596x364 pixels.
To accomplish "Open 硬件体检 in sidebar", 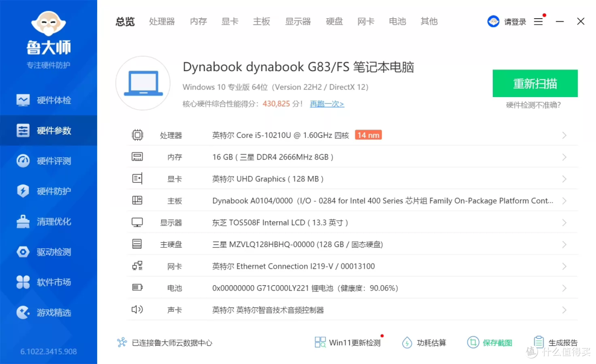I will [x=48, y=100].
